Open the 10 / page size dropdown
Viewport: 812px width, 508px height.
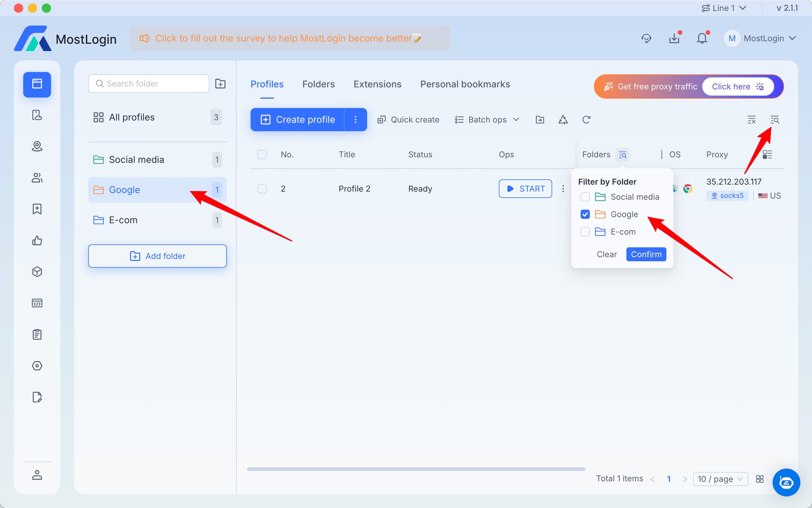[x=720, y=479]
